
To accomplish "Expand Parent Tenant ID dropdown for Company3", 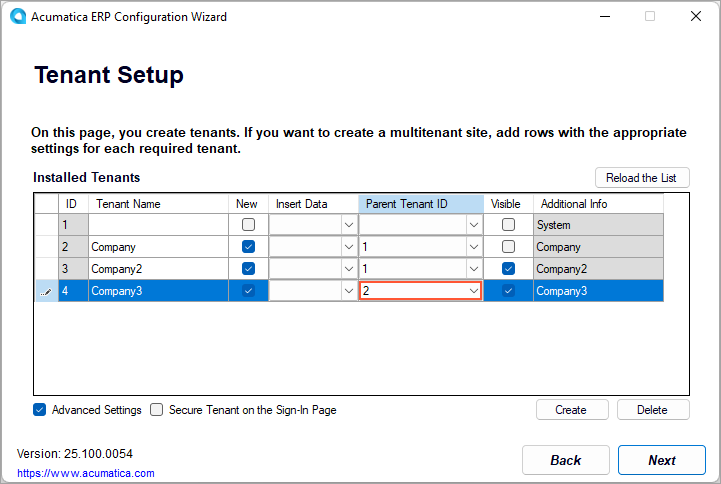I will tap(474, 291).
